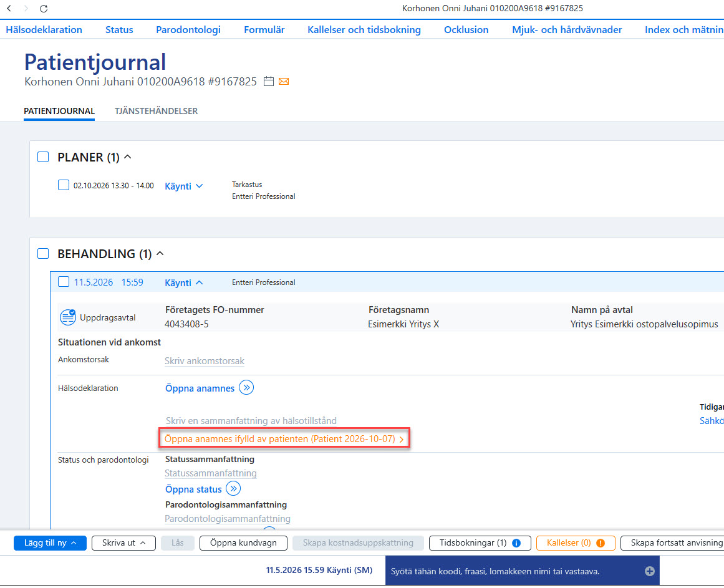Select the PATIENTJOURNAL tab

(x=59, y=111)
